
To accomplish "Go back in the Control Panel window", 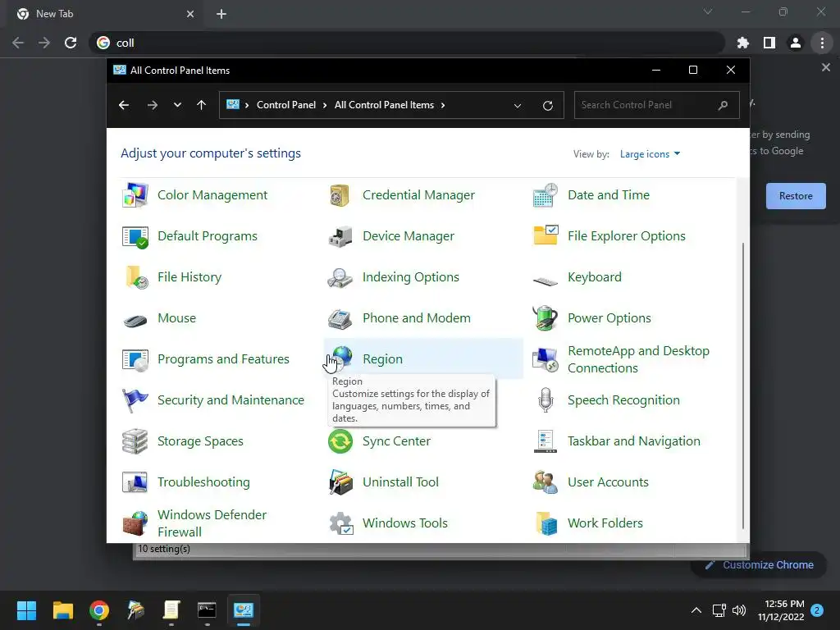I will point(124,105).
